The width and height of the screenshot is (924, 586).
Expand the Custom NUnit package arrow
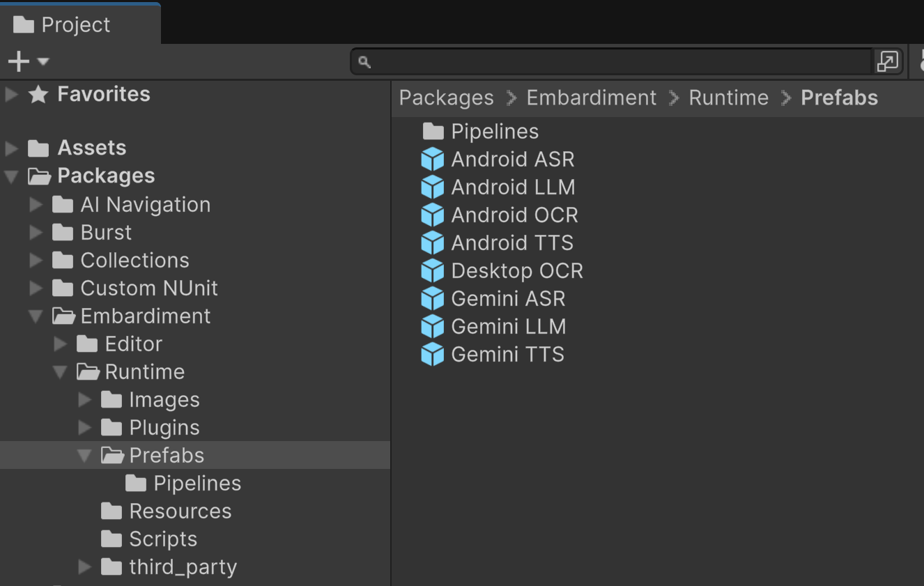click(x=36, y=288)
